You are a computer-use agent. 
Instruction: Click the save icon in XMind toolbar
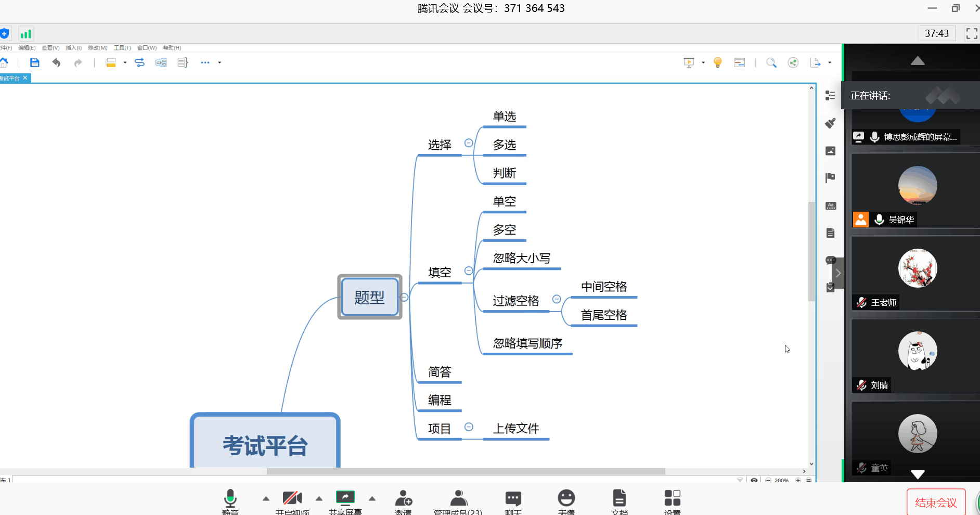[35, 63]
